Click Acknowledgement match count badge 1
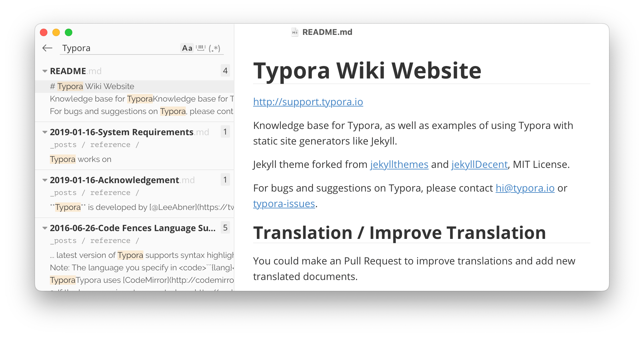 pos(225,180)
